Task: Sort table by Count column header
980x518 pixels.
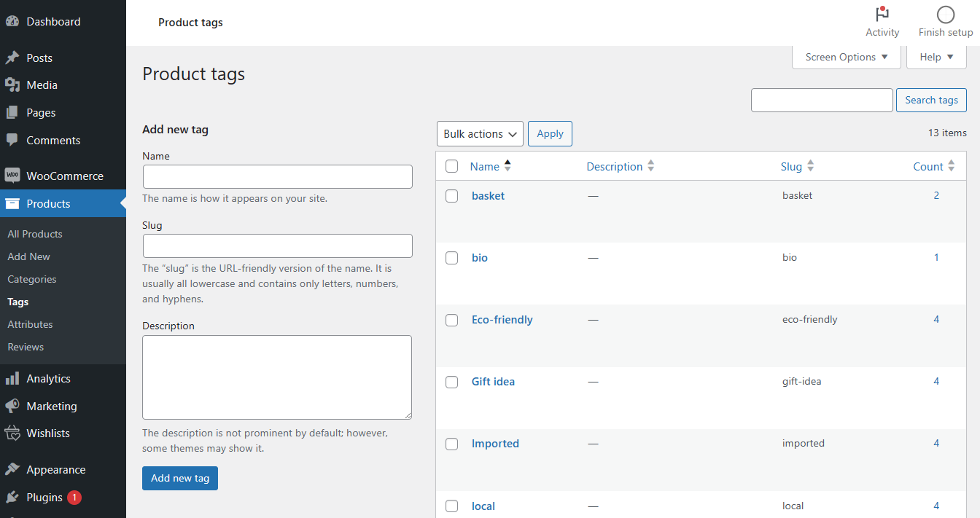Action: pyautogui.click(x=928, y=166)
